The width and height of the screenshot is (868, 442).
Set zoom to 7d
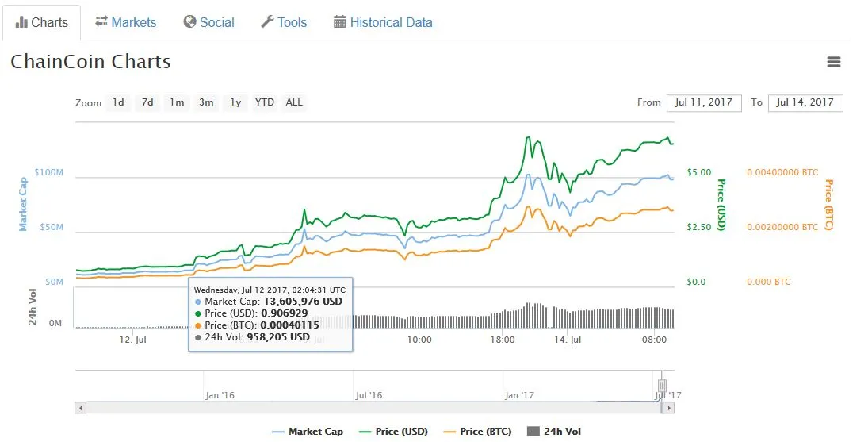(147, 102)
